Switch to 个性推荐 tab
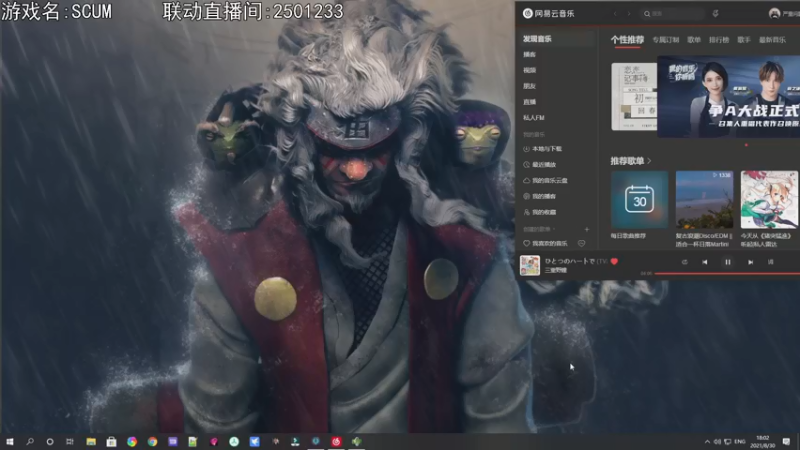Screen dimensions: 800x450 (627, 40)
